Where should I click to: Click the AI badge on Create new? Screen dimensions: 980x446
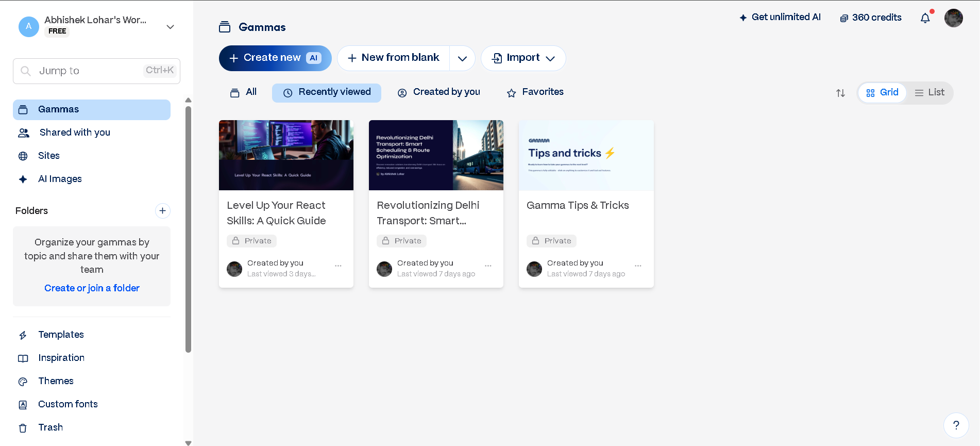[x=313, y=58]
